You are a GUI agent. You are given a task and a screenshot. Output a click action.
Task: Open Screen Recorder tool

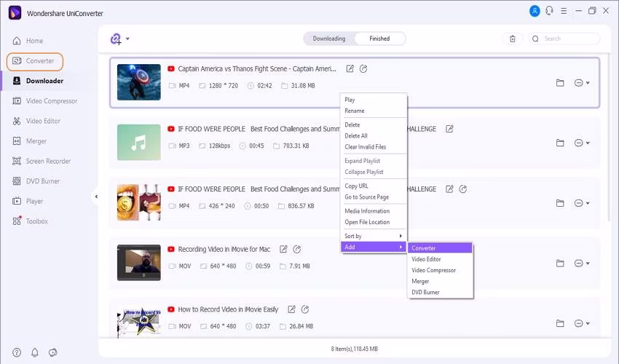pos(42,161)
